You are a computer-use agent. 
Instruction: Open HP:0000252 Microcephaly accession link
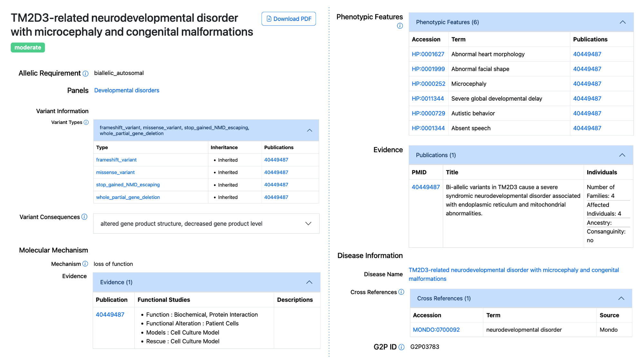(x=428, y=84)
